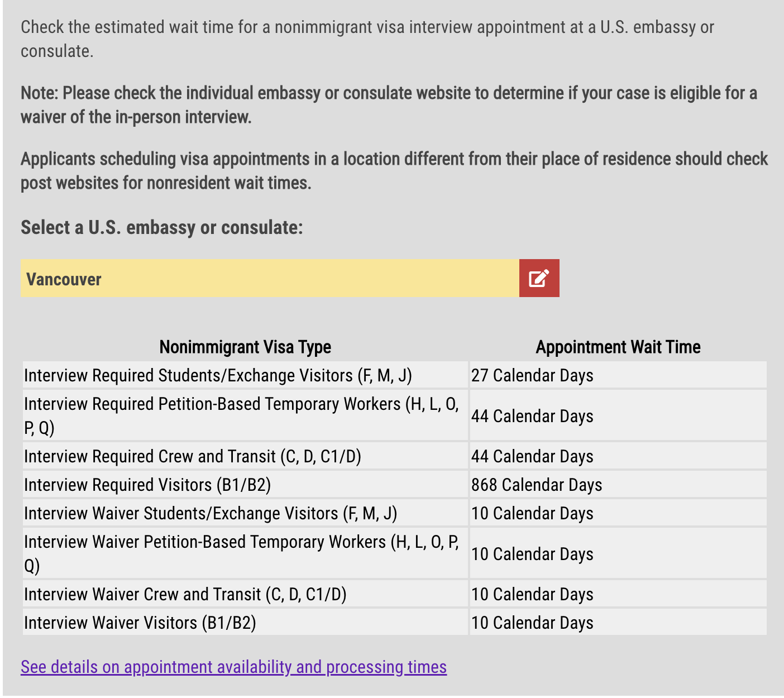Click the Appointment Wait Time column header

tap(618, 347)
